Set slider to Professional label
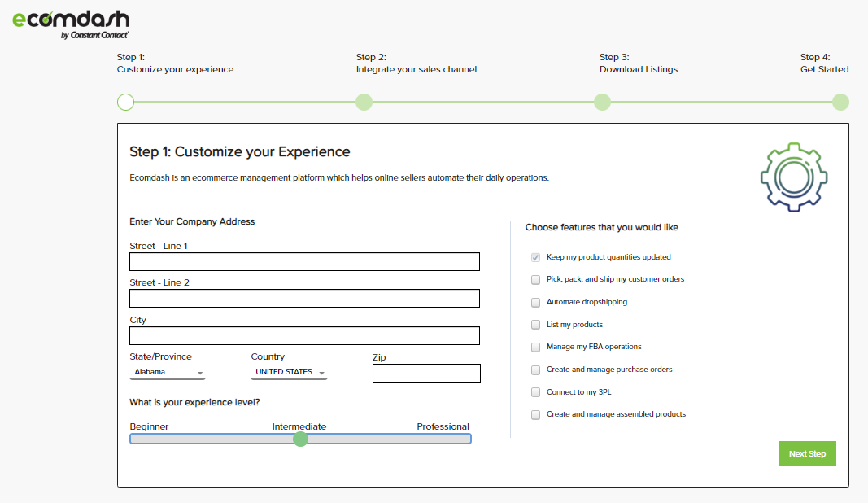This screenshot has width=868, height=503. pos(443,426)
